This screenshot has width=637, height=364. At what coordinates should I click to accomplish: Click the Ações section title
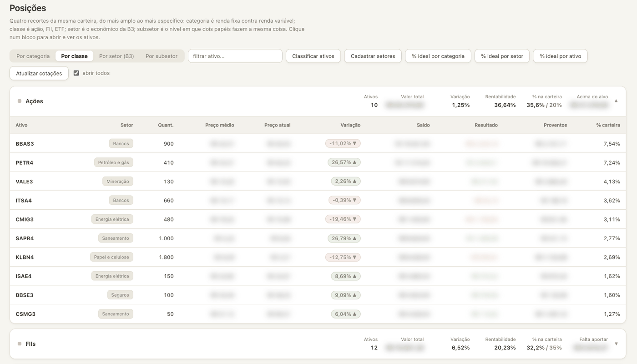tap(34, 101)
